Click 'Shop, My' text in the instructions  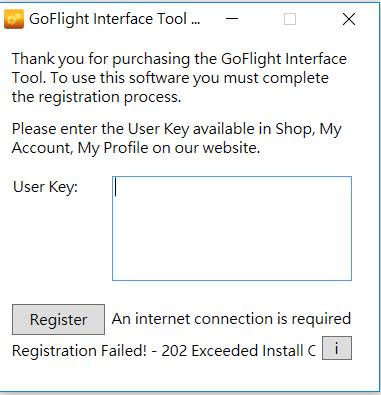click(x=308, y=129)
